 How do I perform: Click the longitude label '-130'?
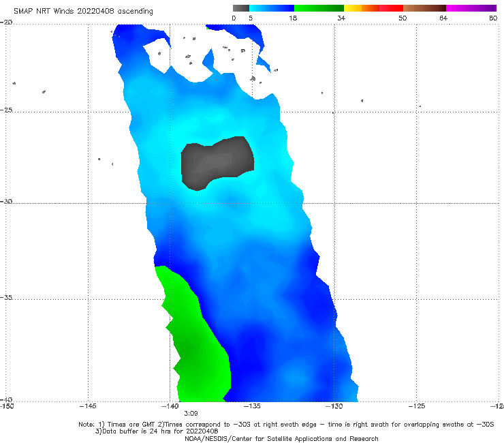click(334, 406)
